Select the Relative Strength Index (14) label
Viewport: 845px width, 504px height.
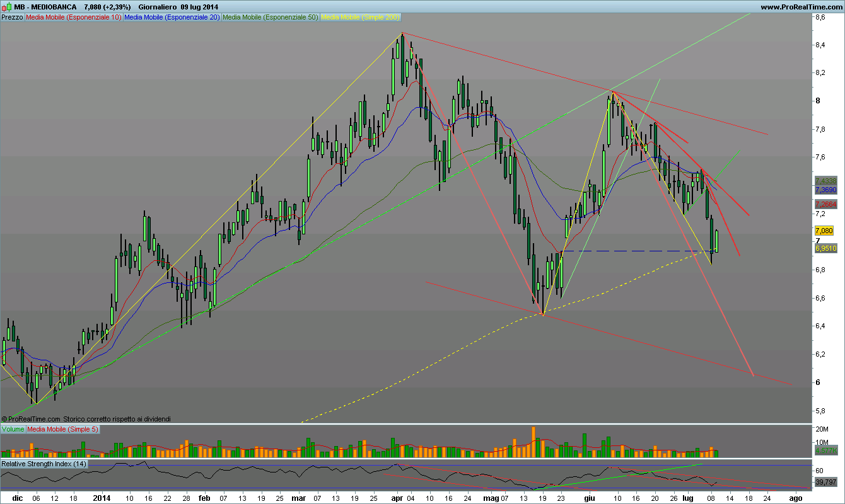tap(44, 464)
